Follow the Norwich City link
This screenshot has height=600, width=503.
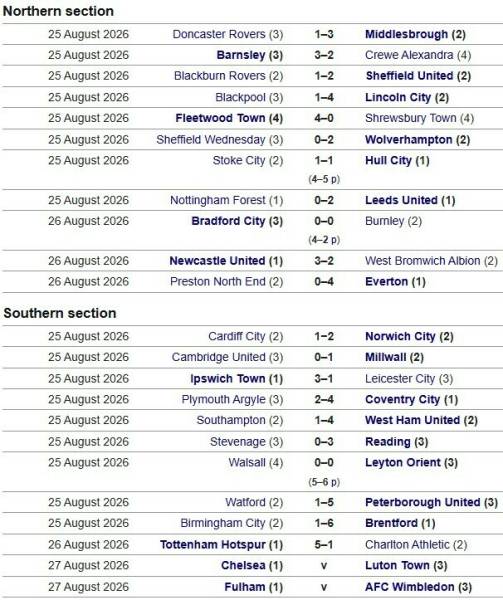point(400,336)
